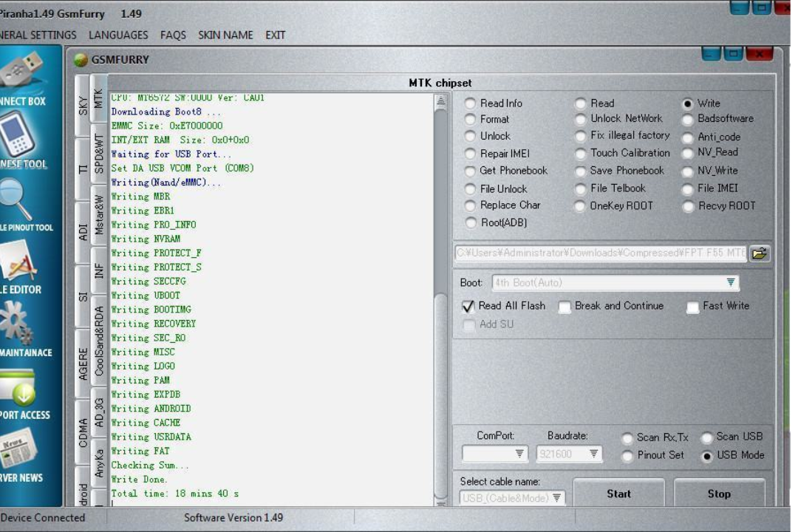Click the 'Total time: 18 mins 40 s' line
This screenshot has height=532, width=798.
(174, 494)
